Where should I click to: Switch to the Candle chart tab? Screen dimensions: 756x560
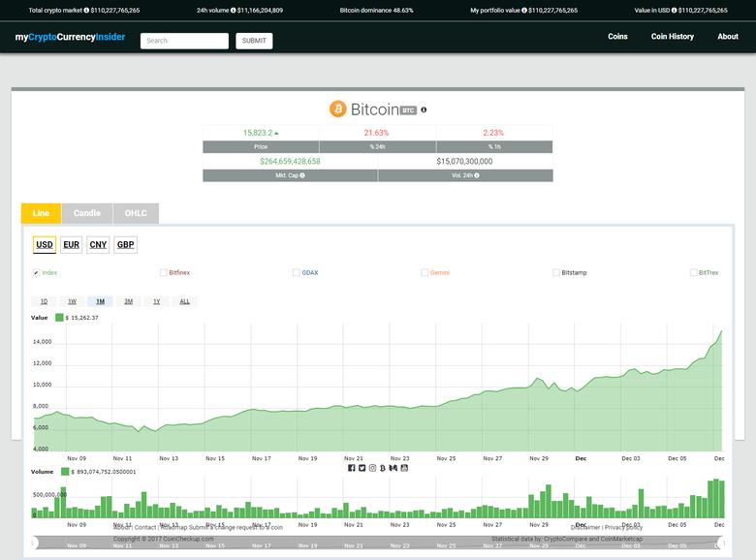pyautogui.click(x=86, y=213)
